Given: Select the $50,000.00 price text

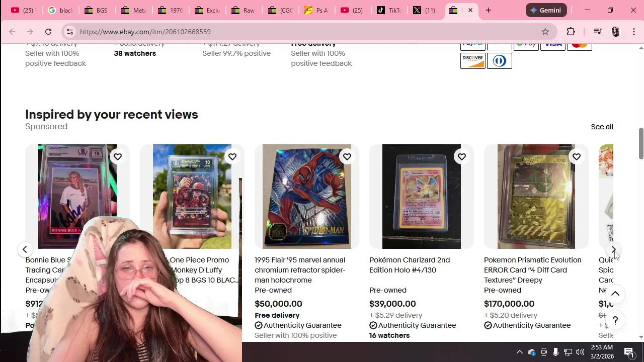Looking at the screenshot, I should (278, 304).
